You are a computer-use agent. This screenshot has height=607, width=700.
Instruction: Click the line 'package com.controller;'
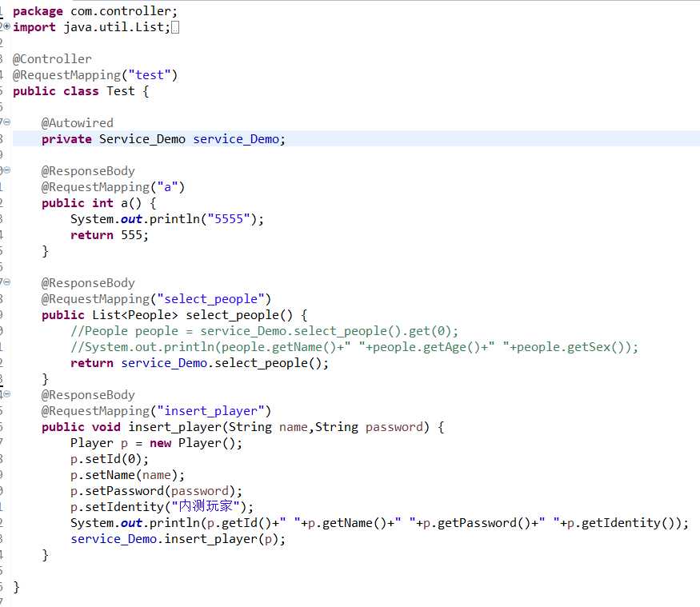tap(95, 11)
